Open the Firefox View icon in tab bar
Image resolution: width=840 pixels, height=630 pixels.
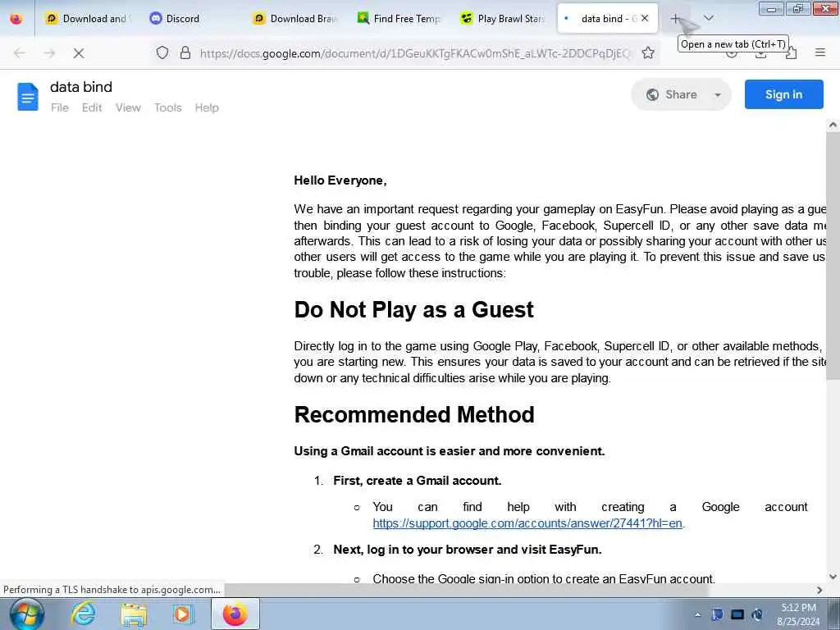16,19
